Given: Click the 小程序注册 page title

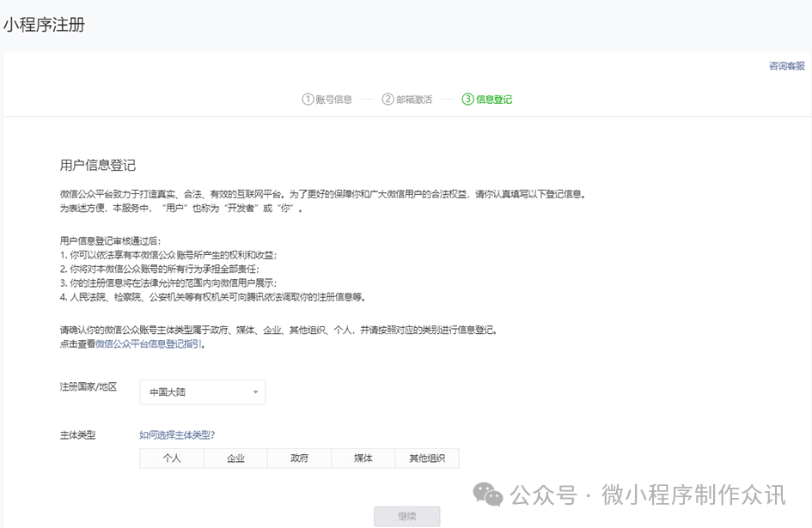Looking at the screenshot, I should 45,25.
